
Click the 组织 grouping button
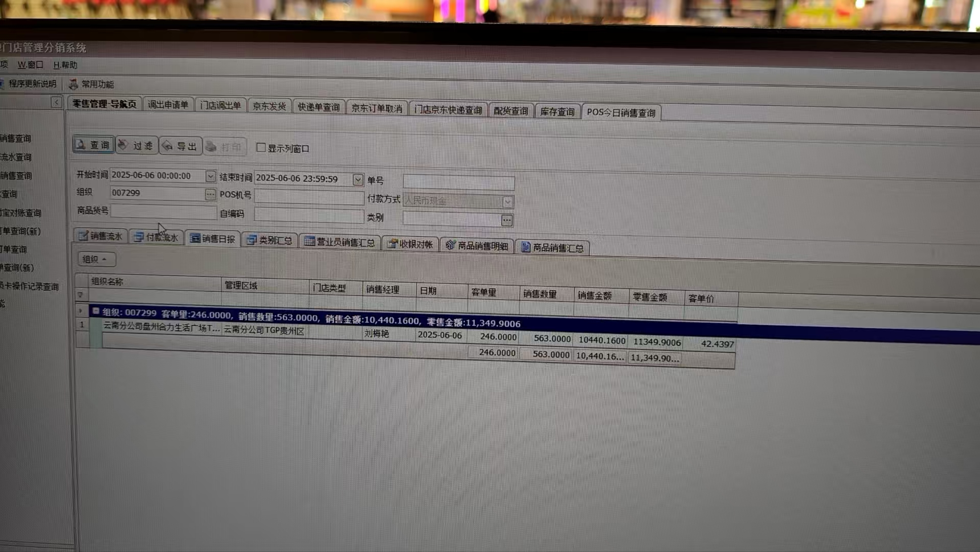tap(96, 259)
